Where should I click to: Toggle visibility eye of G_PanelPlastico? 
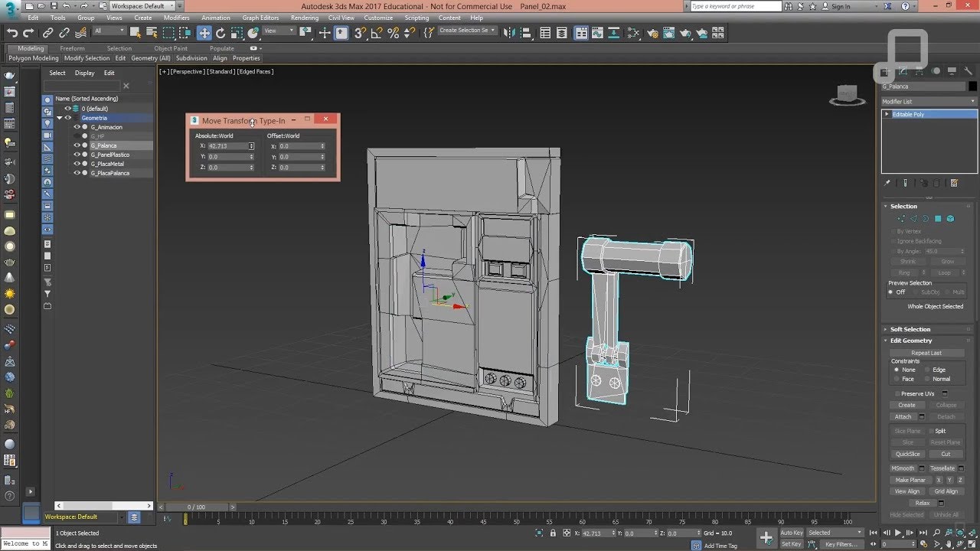click(77, 155)
